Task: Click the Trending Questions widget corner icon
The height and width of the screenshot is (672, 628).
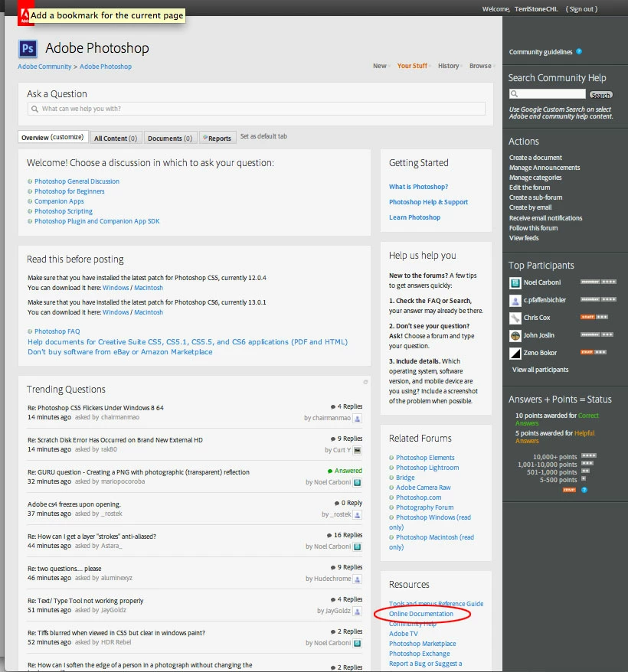Action: (365, 382)
